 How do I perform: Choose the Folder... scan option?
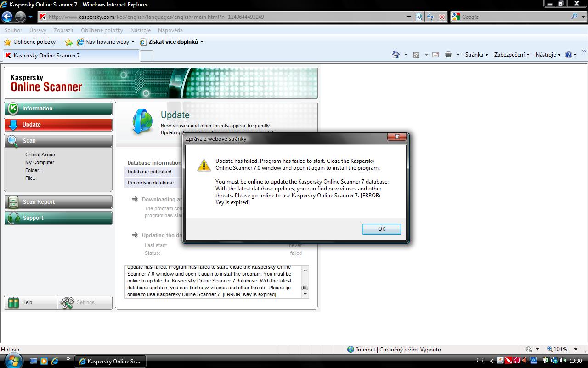34,170
